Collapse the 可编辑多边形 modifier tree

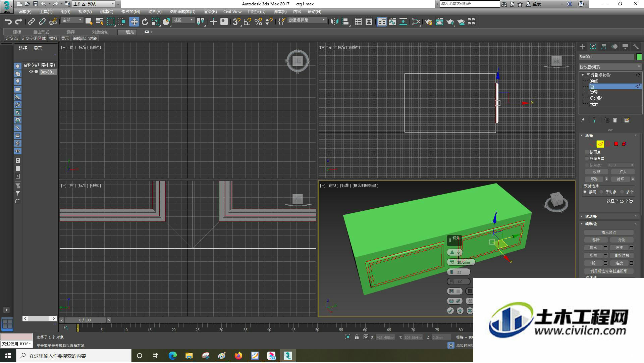[x=583, y=75]
